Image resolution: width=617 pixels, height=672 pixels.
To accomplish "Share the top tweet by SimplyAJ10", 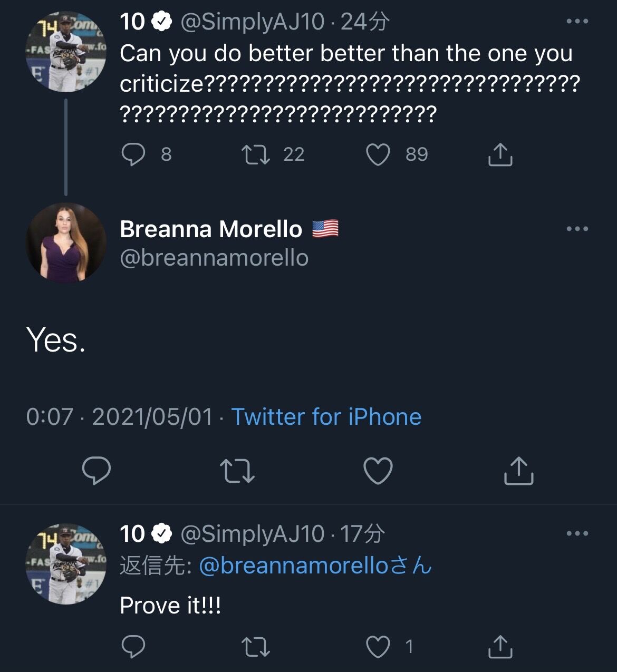I will click(x=500, y=154).
